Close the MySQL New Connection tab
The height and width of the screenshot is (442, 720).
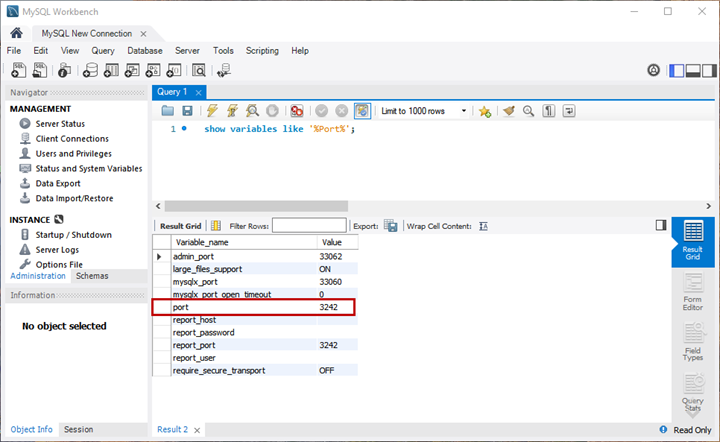click(x=143, y=34)
